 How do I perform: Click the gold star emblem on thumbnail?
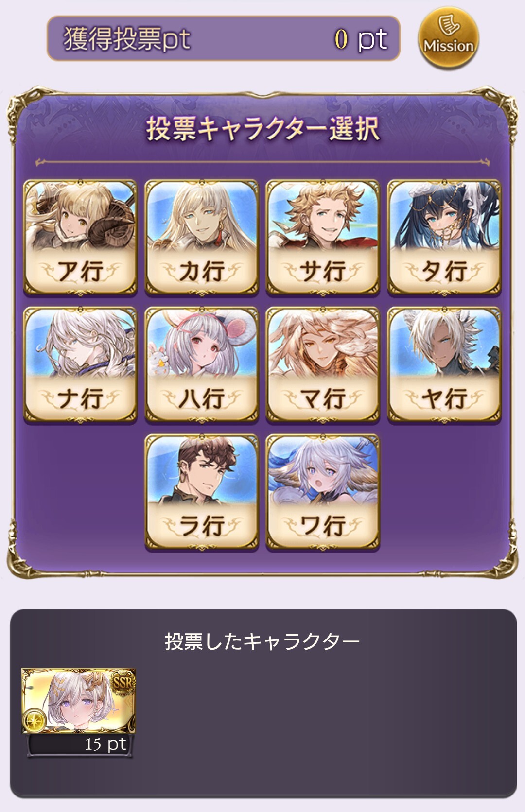35,722
